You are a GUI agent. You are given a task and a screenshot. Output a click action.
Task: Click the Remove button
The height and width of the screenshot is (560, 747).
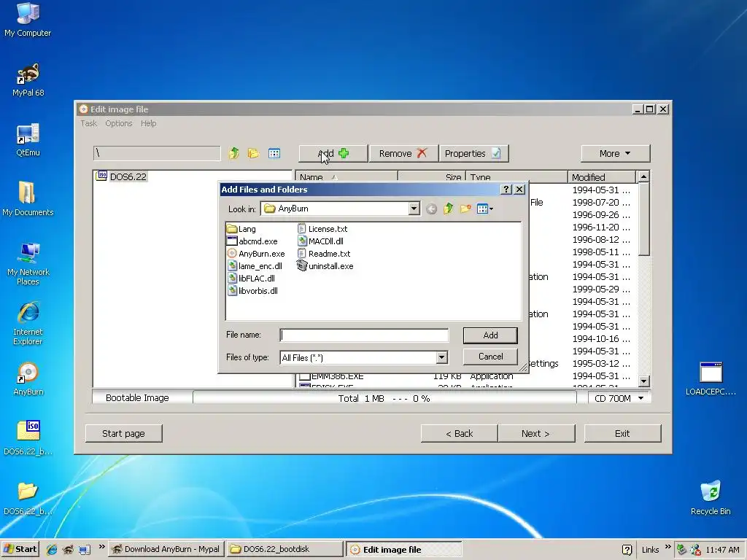[403, 153]
